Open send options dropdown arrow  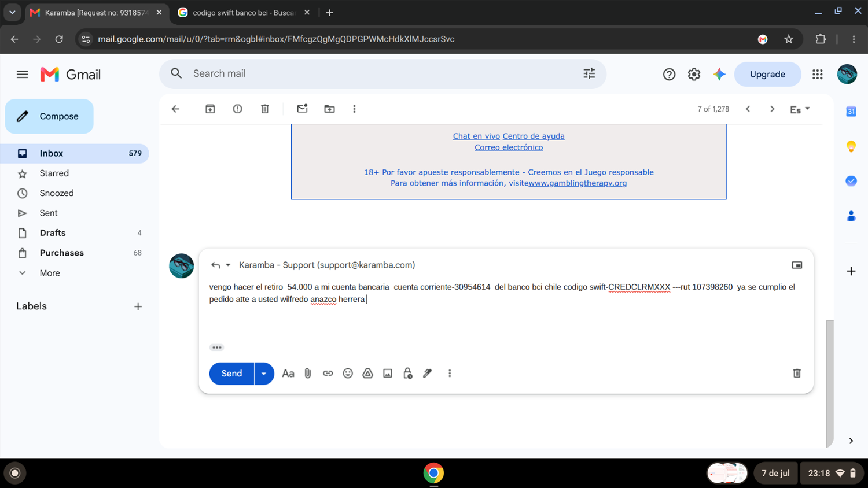click(x=264, y=374)
